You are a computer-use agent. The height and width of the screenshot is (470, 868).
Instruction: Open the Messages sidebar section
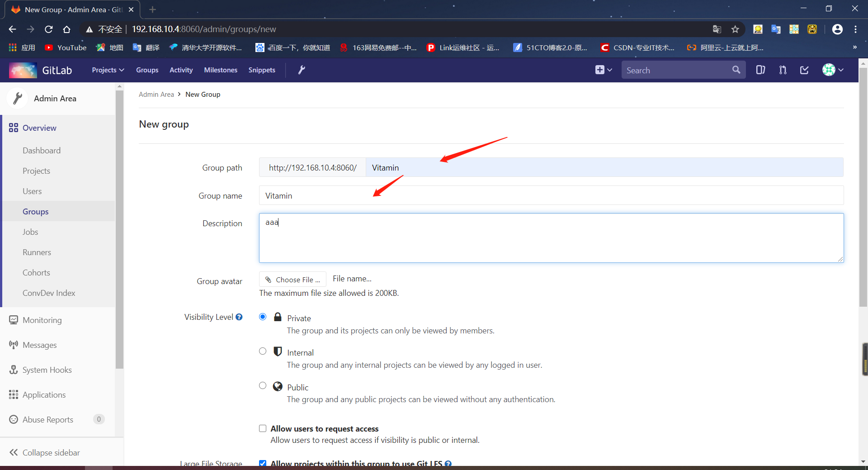pos(39,345)
